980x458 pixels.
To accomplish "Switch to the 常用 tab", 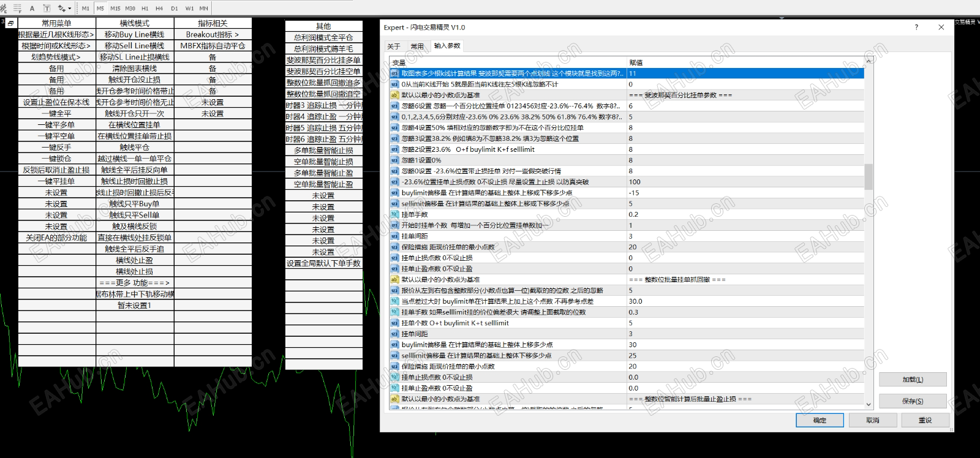I will pos(417,47).
